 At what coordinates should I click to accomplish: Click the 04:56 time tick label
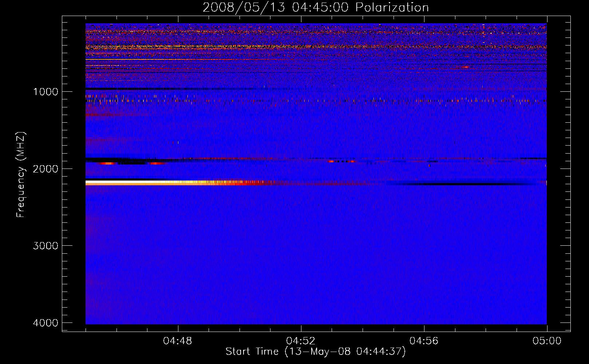coord(424,341)
